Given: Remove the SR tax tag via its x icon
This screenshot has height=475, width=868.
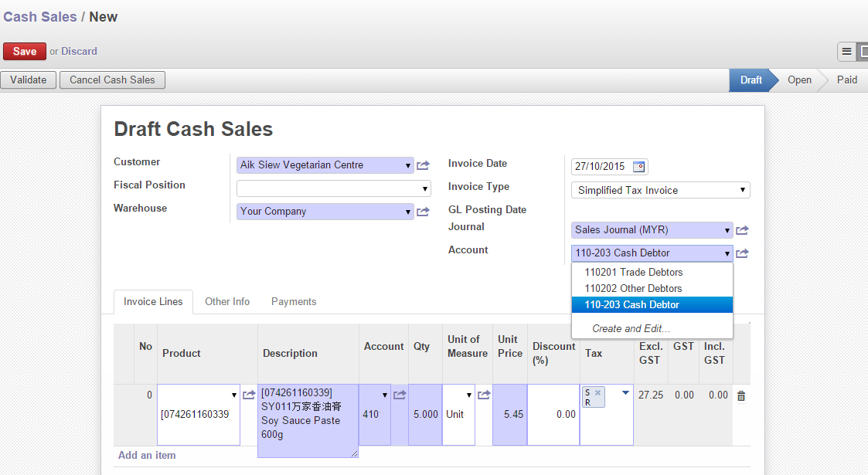Looking at the screenshot, I should (599, 391).
